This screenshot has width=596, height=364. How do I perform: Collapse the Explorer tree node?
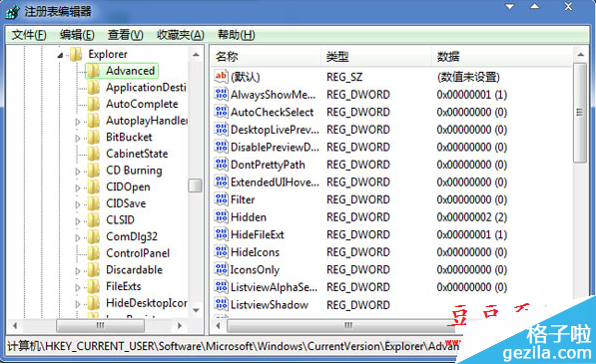pos(60,56)
